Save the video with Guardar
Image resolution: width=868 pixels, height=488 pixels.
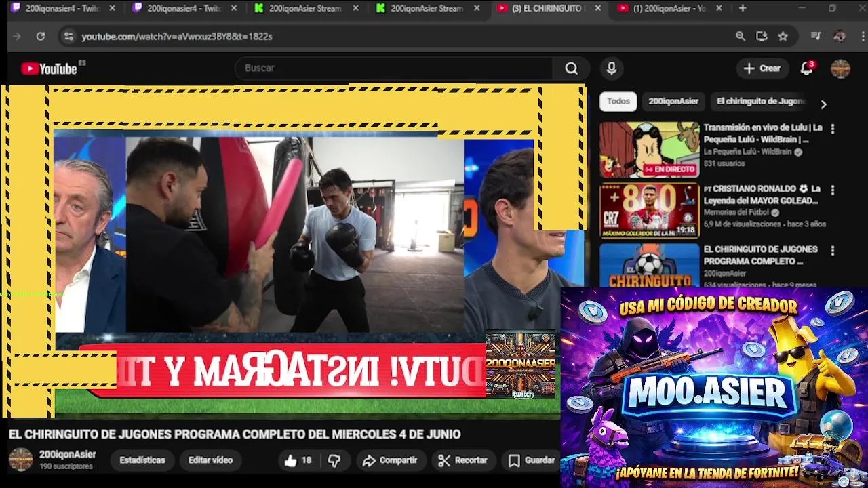(x=532, y=460)
